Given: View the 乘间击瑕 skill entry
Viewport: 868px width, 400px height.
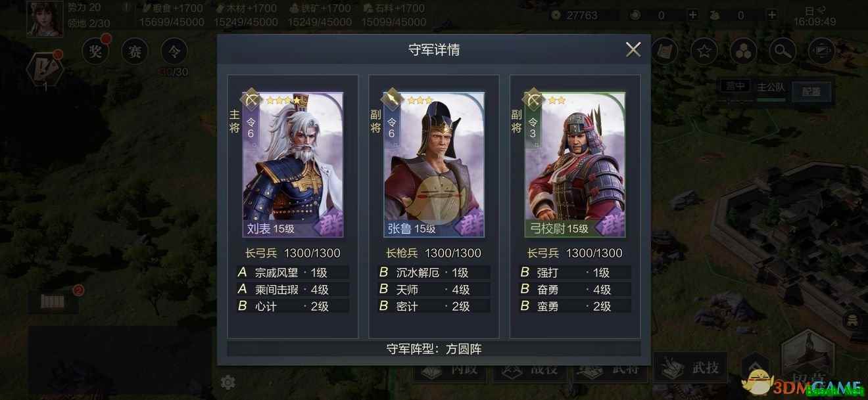Looking at the screenshot, I should click(293, 289).
